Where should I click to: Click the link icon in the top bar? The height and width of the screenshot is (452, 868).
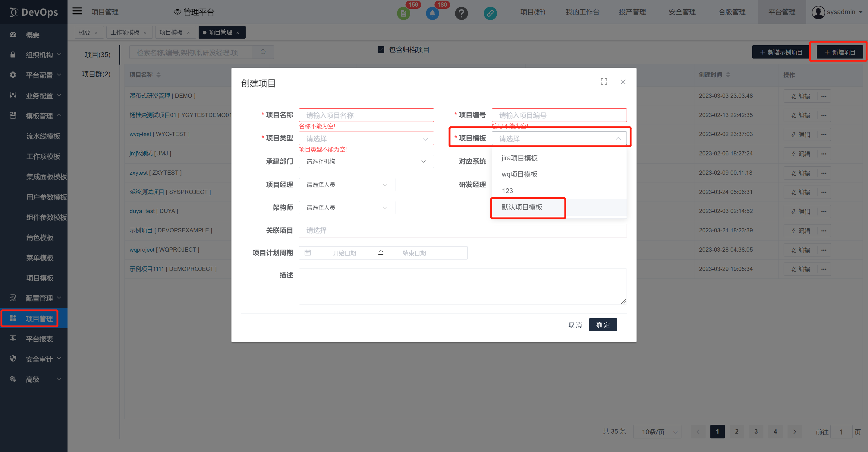pyautogui.click(x=490, y=14)
